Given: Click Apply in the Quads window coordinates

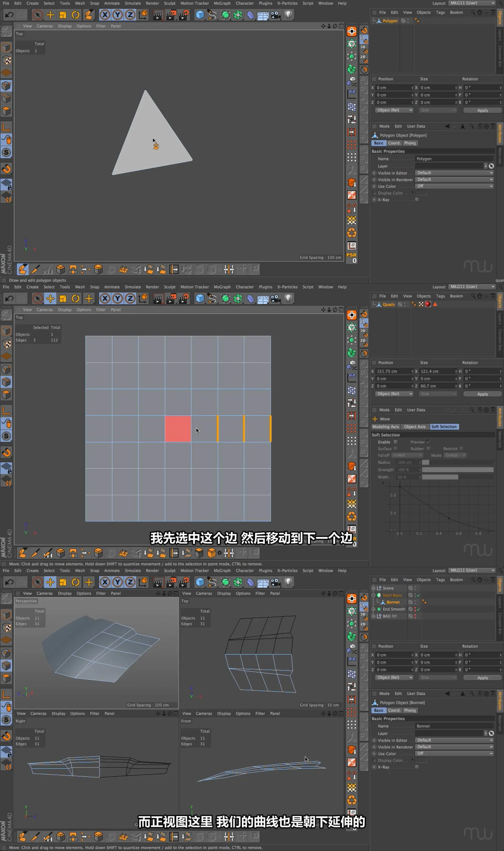Looking at the screenshot, I should coord(482,394).
